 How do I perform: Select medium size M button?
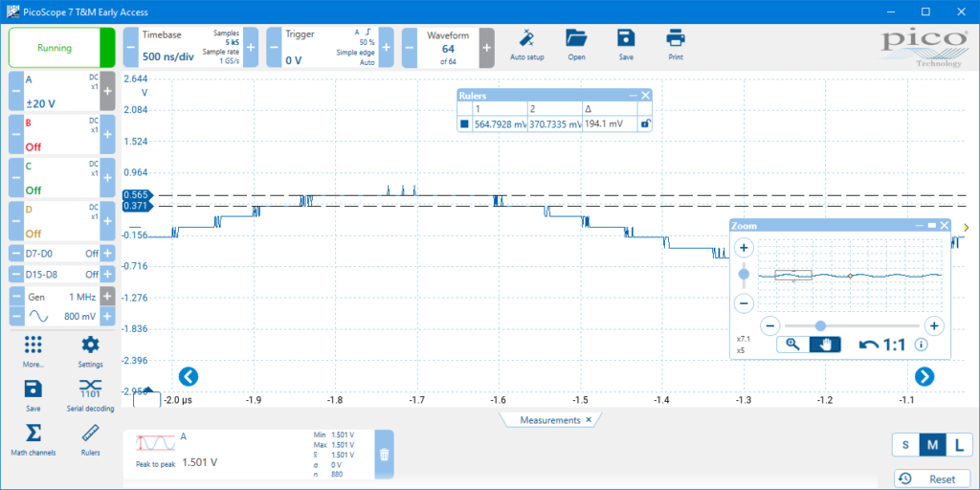pyautogui.click(x=932, y=445)
